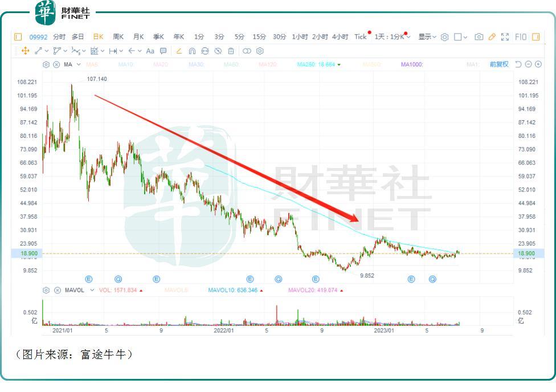The height and width of the screenshot is (392, 556).
Task: Enter fullscreen chart mode
Action: coord(505,36)
